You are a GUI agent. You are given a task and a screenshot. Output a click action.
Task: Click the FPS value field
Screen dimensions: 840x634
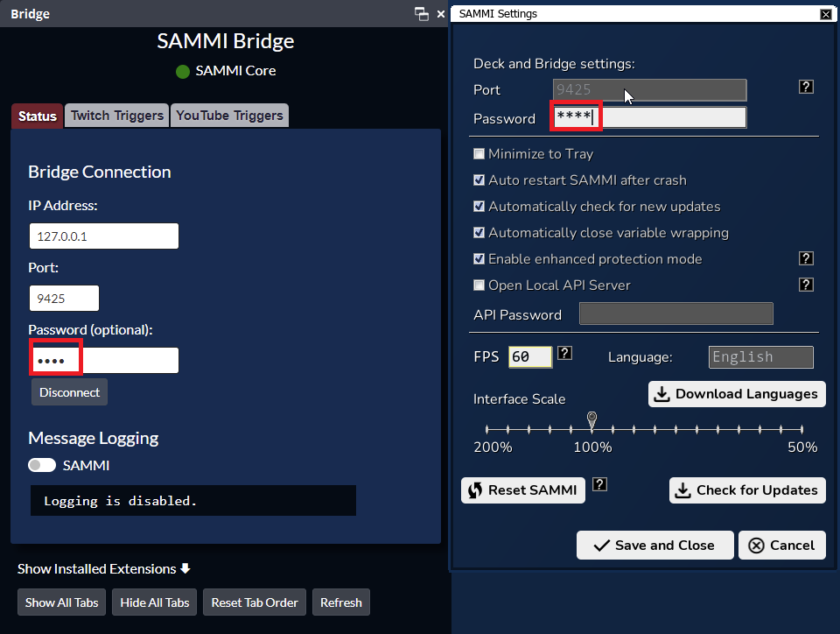530,356
